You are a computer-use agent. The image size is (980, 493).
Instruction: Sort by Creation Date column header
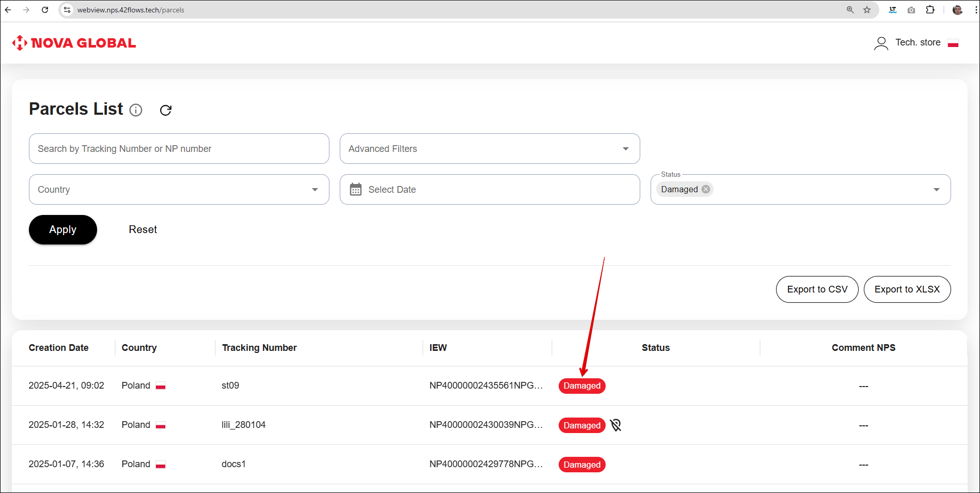(59, 348)
